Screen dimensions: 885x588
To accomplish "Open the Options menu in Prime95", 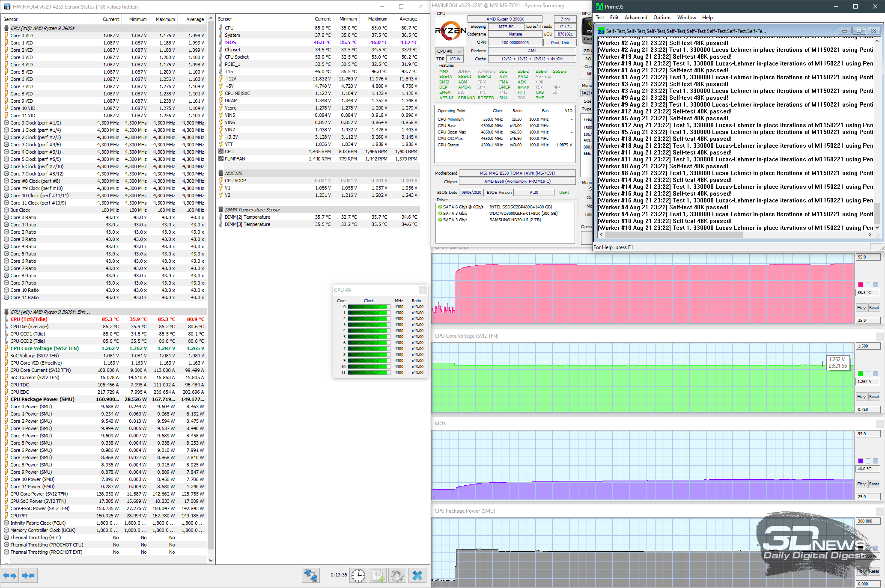I will click(662, 18).
